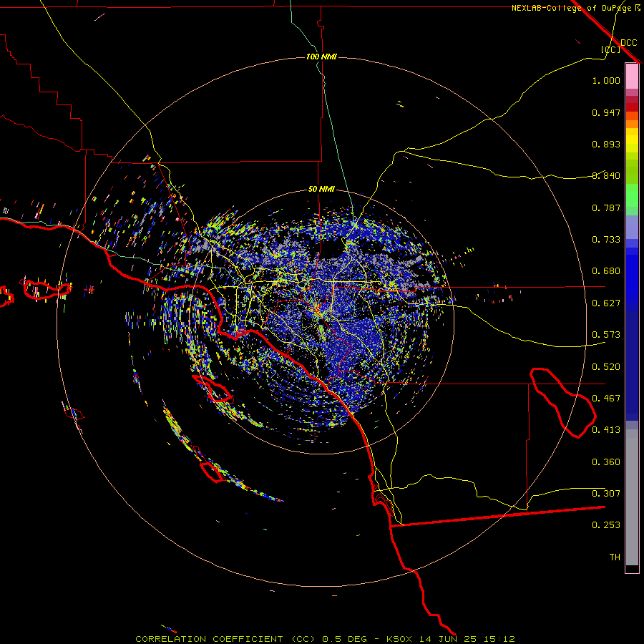Image resolution: width=644 pixels, height=644 pixels.
Task: Select the 0.573 scale value
Action: coord(606,335)
